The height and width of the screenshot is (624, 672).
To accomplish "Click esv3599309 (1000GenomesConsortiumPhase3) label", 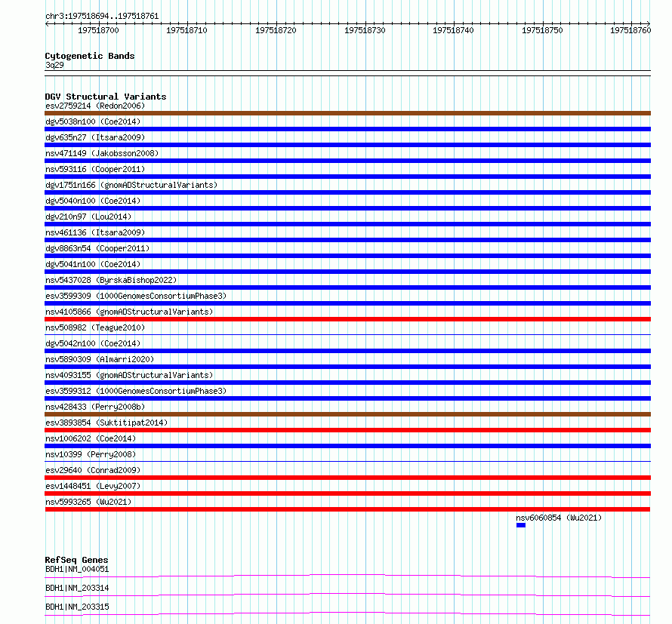I will (136, 296).
